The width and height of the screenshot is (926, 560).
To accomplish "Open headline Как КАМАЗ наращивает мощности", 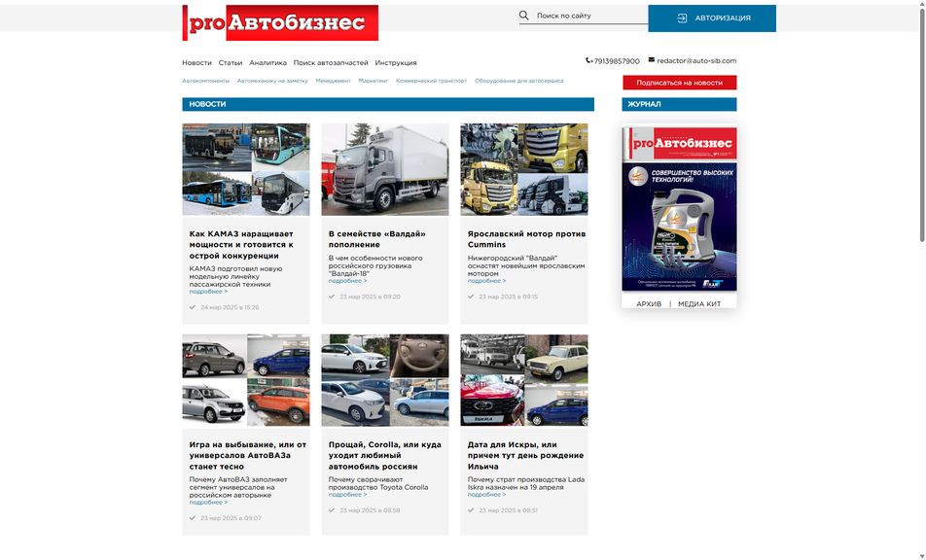I will pyautogui.click(x=241, y=244).
